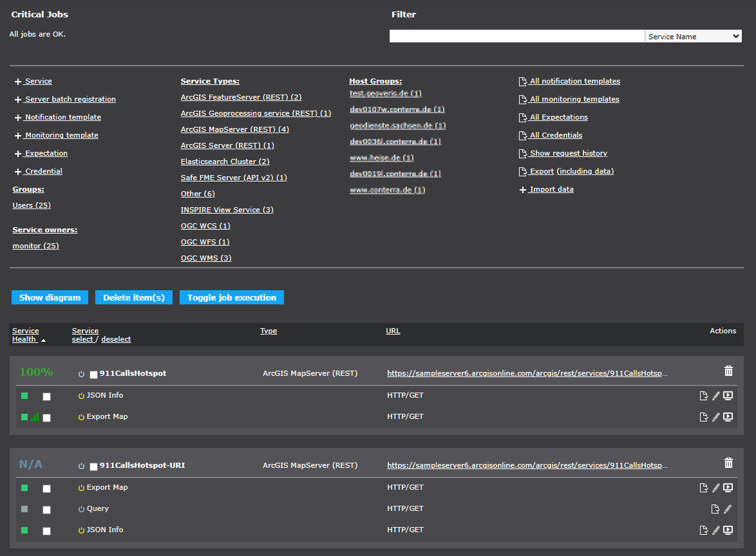Click the pencil edit icon for Query job
Image resolution: width=756 pixels, height=556 pixels.
click(728, 509)
